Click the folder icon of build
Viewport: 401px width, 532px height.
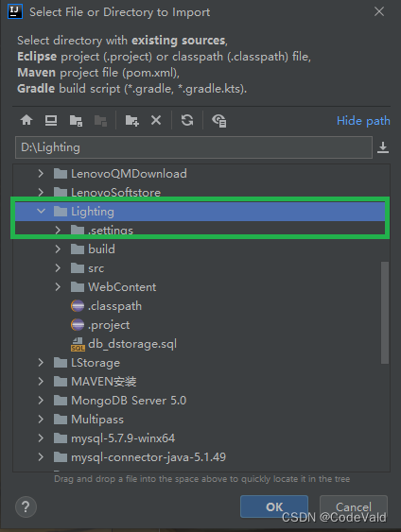coord(78,249)
